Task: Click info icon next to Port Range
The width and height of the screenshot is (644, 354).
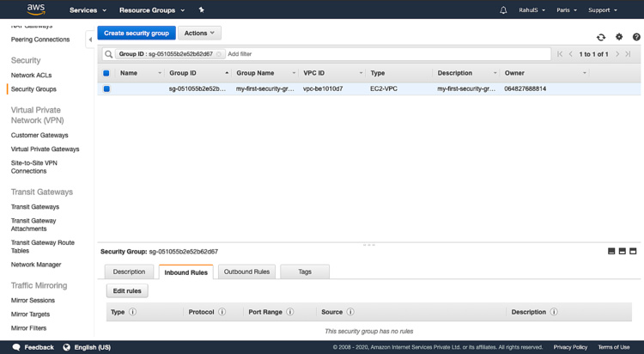Action: coord(290,312)
